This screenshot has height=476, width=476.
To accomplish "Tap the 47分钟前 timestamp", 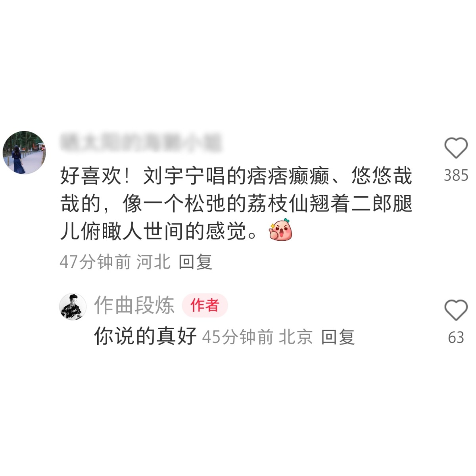I will 95,262.
